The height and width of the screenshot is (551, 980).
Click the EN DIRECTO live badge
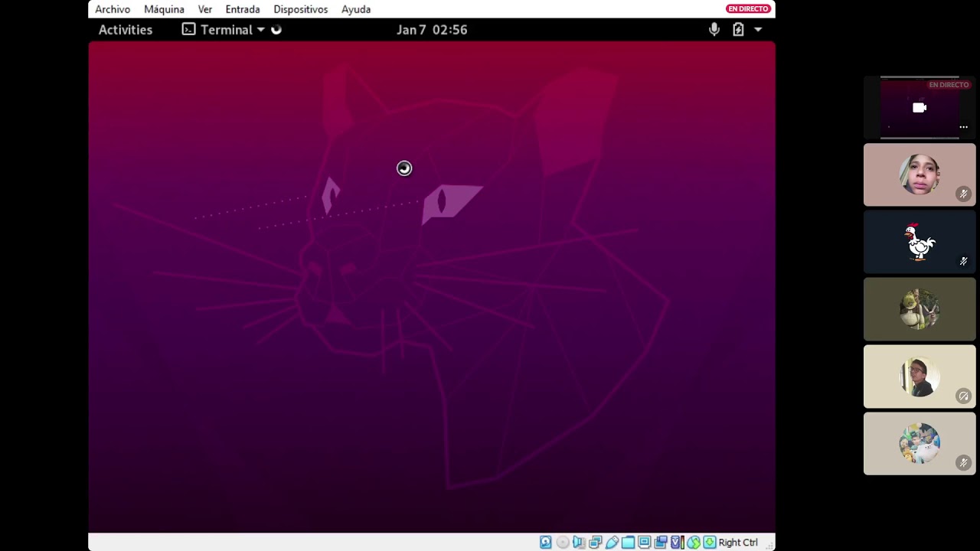748,9
